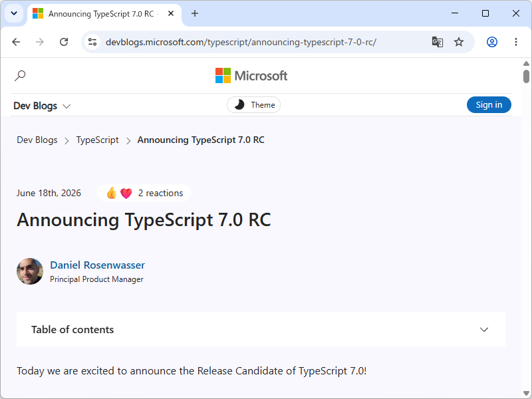Click the heart reaction emoji
532x399 pixels.
coord(126,194)
